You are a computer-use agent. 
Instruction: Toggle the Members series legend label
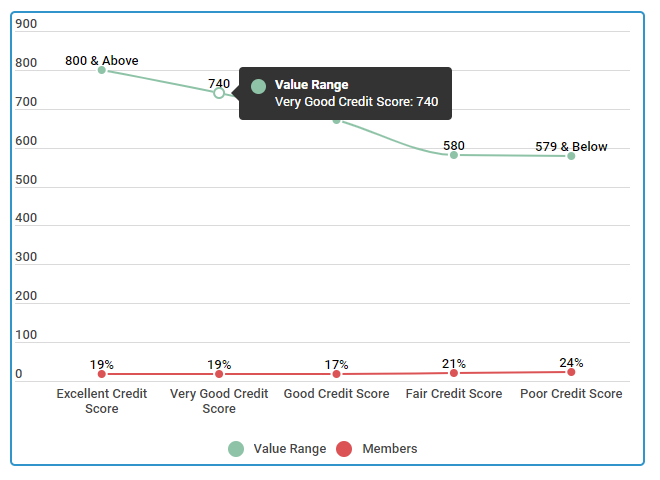coord(390,449)
